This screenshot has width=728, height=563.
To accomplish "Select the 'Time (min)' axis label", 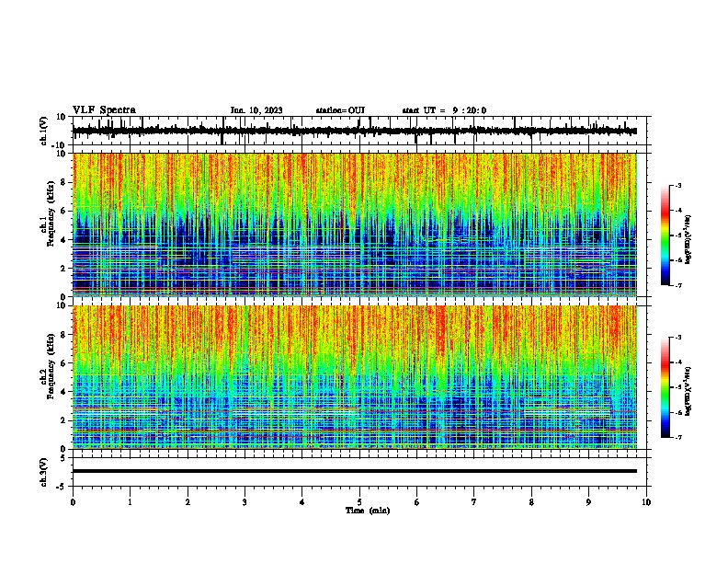I will tap(368, 511).
